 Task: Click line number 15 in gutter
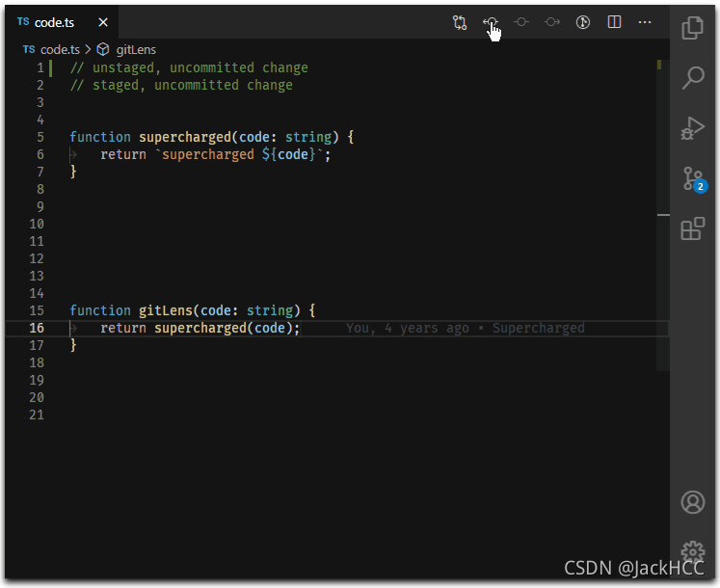37,310
